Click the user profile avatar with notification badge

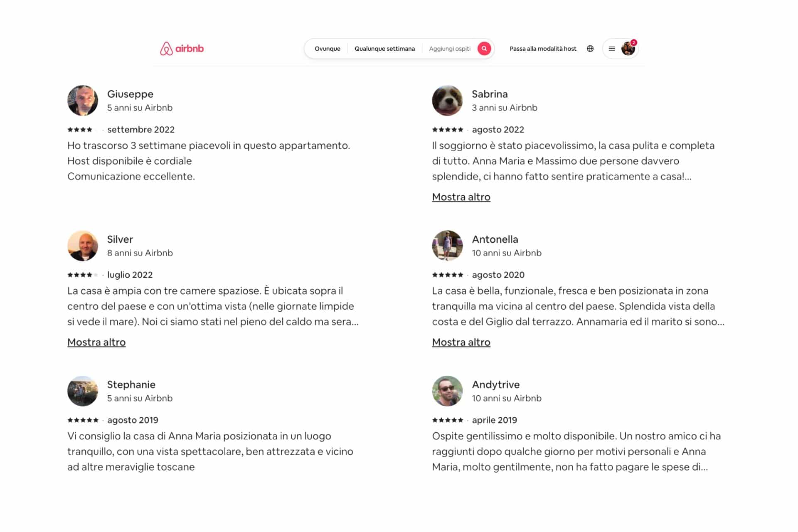(x=628, y=48)
